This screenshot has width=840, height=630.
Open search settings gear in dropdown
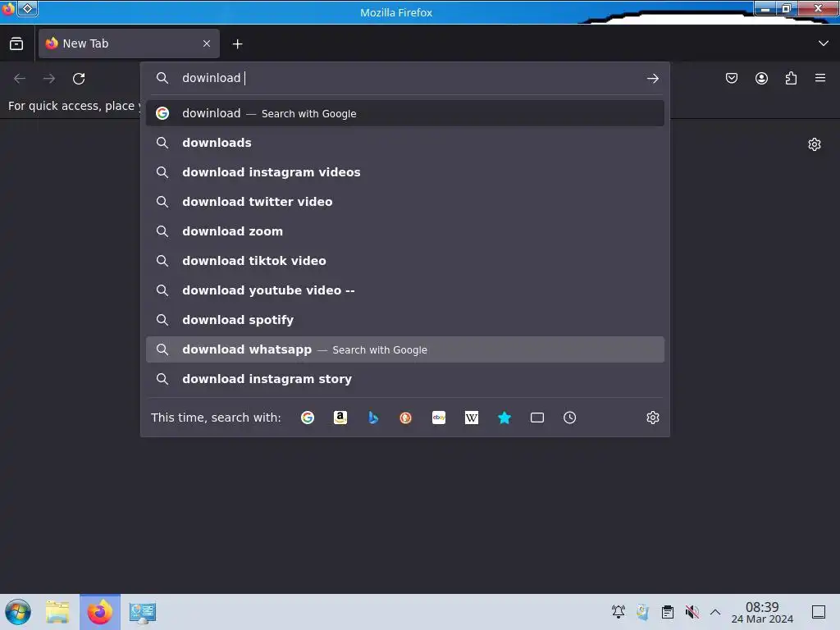[x=652, y=418]
